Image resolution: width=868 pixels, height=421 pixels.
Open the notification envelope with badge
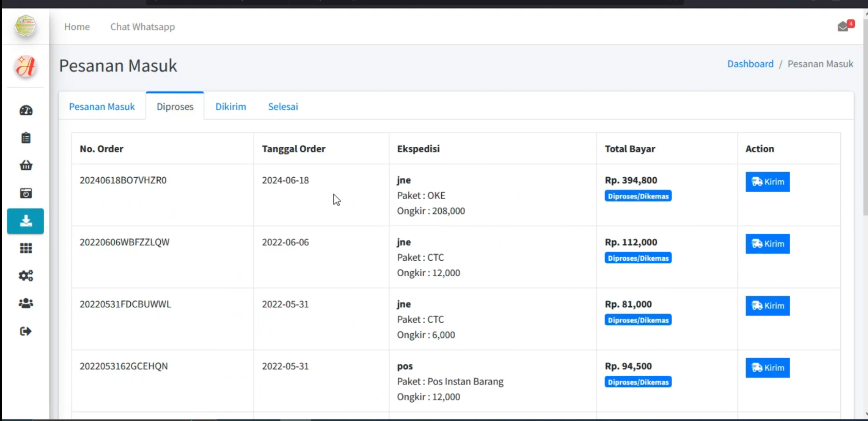(846, 26)
